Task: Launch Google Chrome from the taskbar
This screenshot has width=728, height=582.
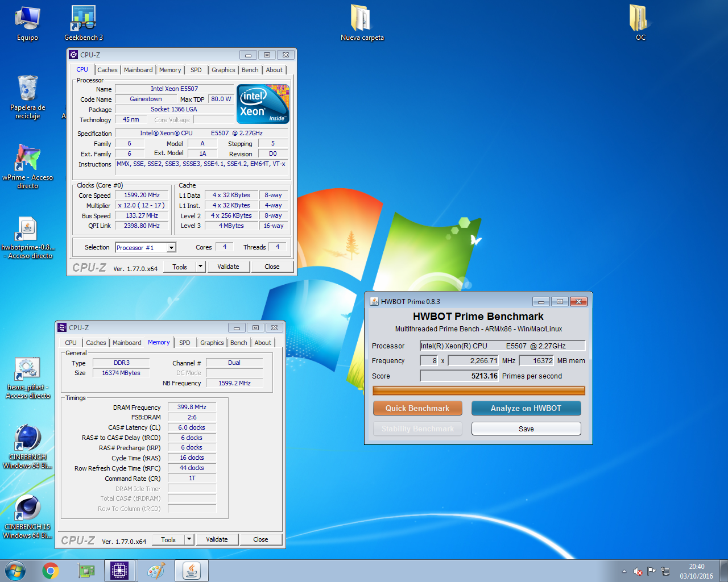Action: pos(51,571)
